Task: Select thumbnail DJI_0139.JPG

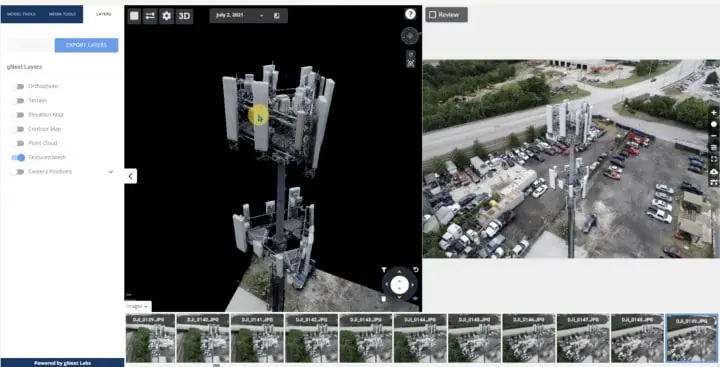Action: pos(150,338)
